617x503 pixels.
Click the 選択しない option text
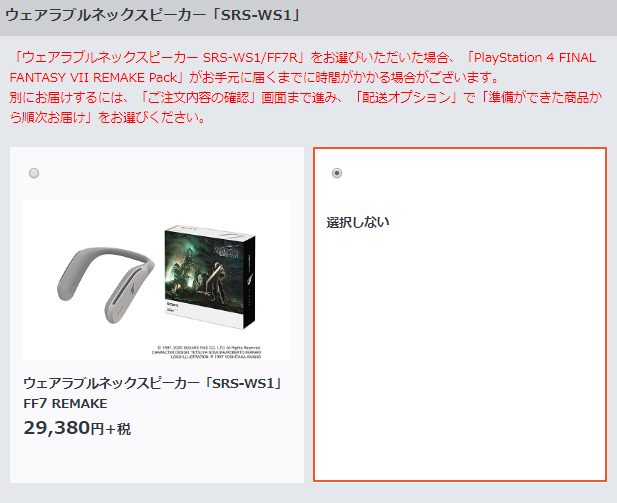click(x=358, y=222)
